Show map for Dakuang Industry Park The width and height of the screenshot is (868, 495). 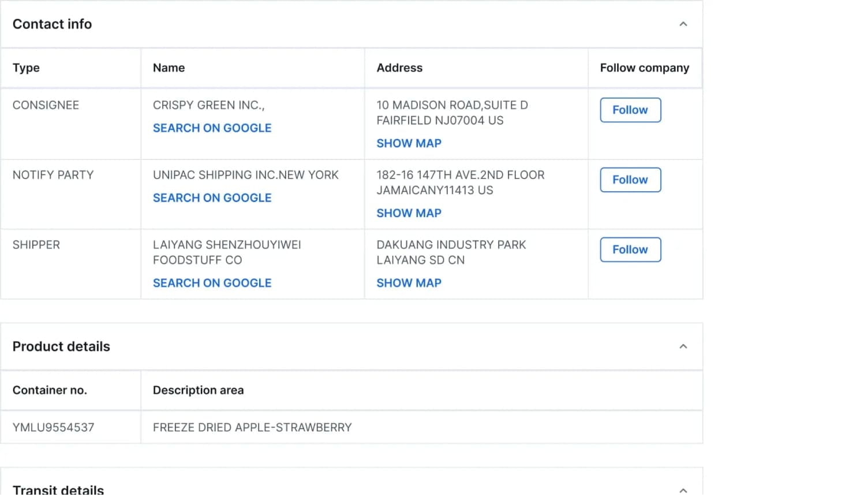tap(409, 282)
